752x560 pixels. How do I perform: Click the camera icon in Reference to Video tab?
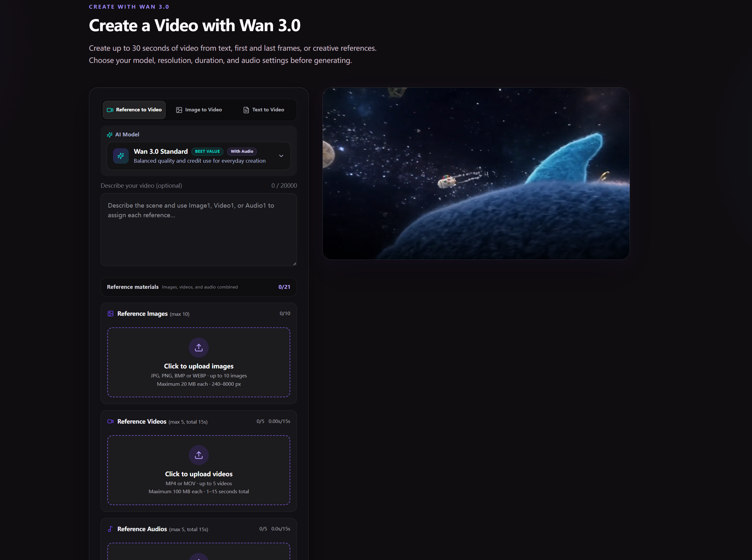(110, 110)
